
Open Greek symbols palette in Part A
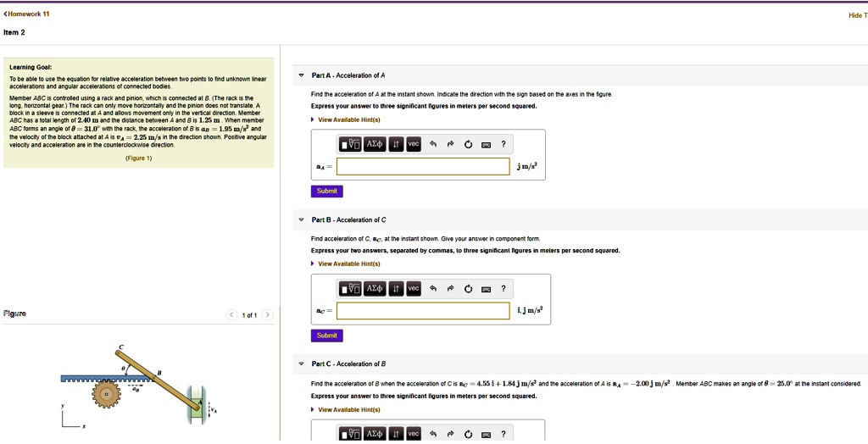pos(374,144)
